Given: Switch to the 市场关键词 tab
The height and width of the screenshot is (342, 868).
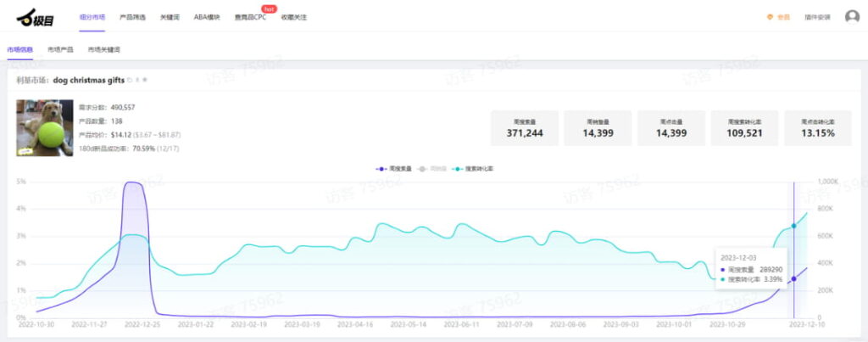Looking at the screenshot, I should (103, 50).
